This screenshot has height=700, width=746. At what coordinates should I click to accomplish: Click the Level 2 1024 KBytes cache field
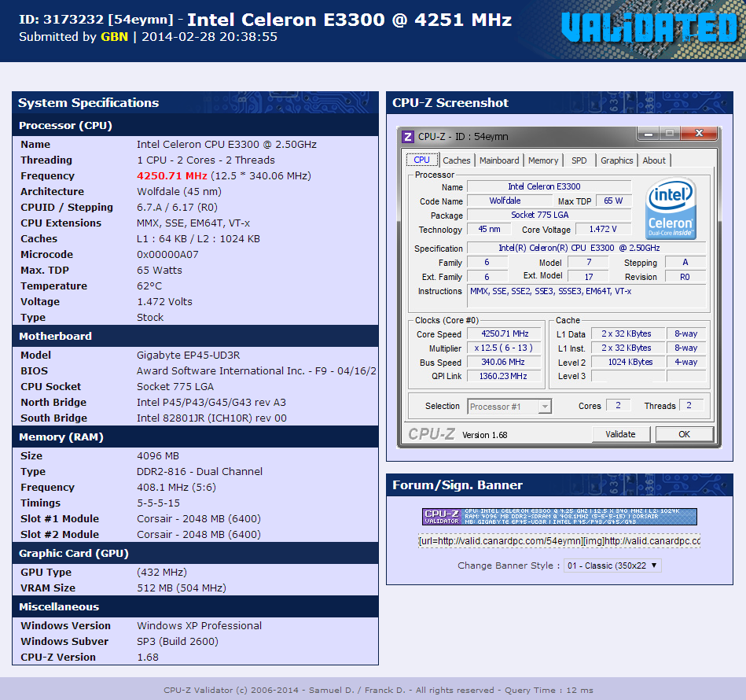tap(628, 362)
